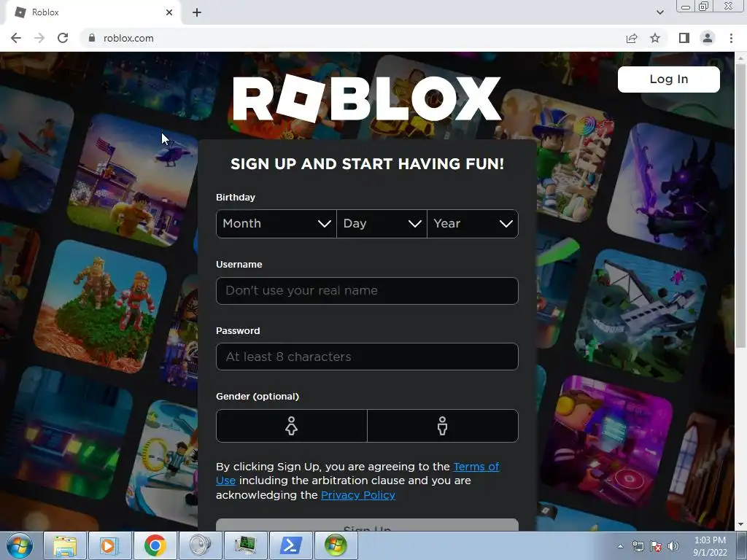747x560 pixels.
Task: Click the warriors on bush game thumbnail
Action: [x=100, y=307]
